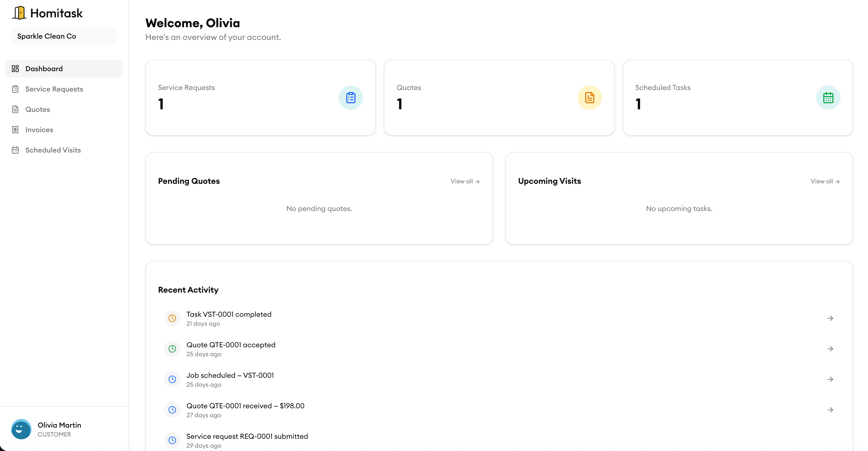Click the Service Requests count card
The image size is (868, 451).
pos(260,97)
